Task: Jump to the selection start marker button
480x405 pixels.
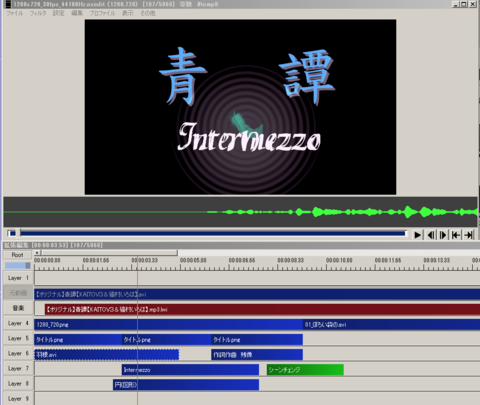Action: point(456,235)
